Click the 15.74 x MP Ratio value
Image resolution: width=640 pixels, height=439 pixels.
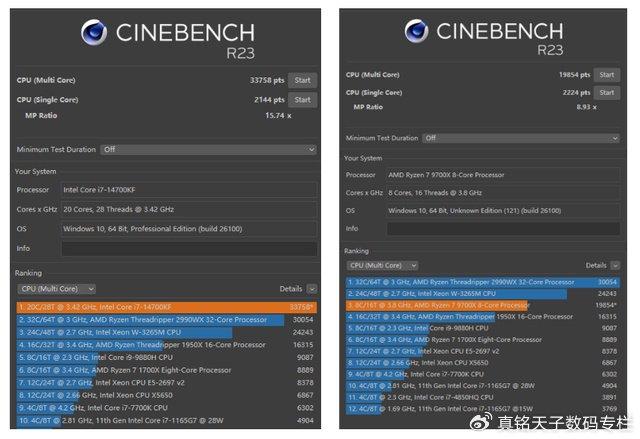tap(278, 116)
